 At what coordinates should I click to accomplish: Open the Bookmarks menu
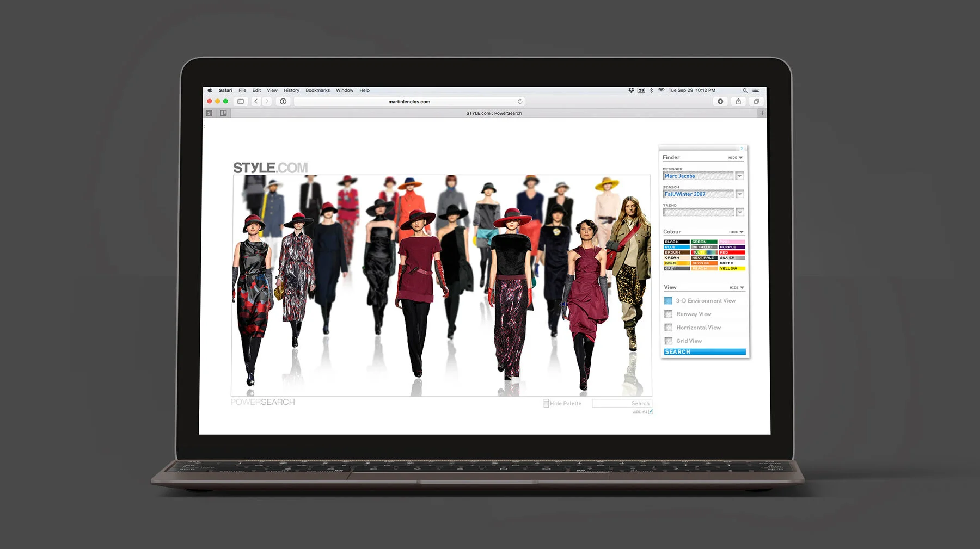[x=317, y=90]
